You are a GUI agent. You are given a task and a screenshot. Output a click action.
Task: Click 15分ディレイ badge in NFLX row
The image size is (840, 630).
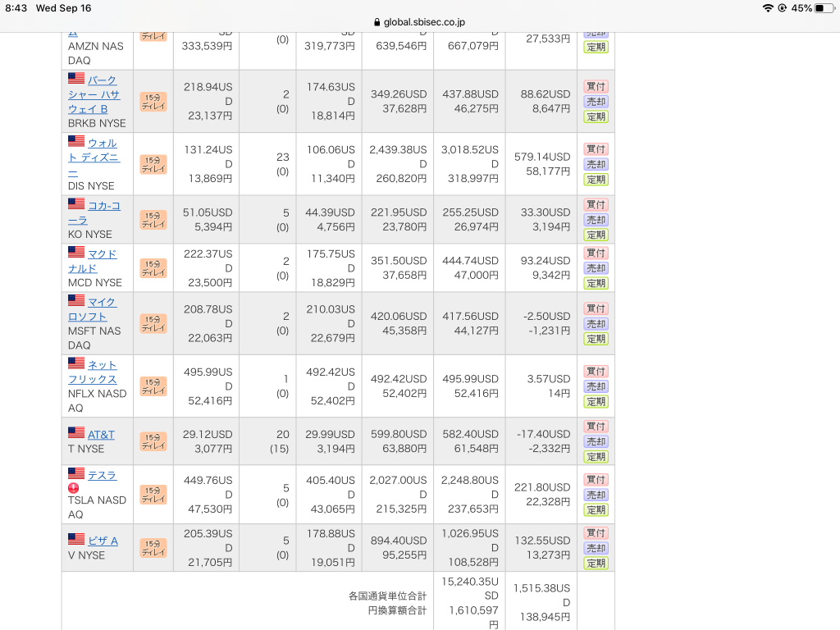point(153,386)
